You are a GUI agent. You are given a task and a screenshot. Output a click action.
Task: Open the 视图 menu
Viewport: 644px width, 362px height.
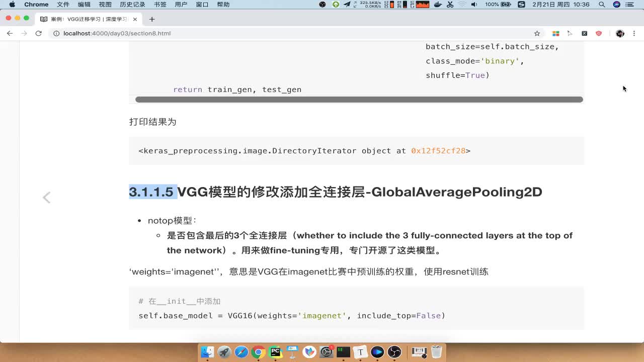(x=105, y=5)
